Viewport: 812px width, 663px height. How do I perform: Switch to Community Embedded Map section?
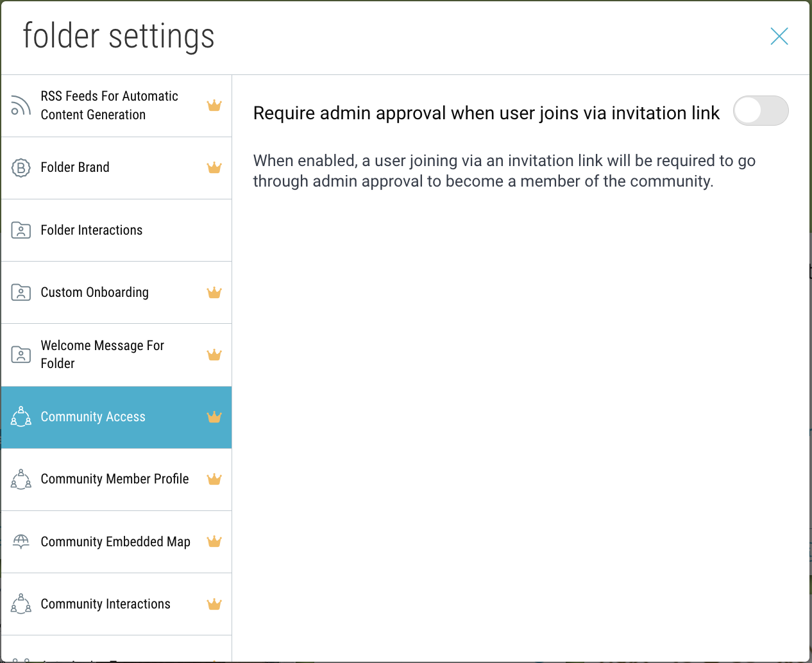click(x=115, y=542)
